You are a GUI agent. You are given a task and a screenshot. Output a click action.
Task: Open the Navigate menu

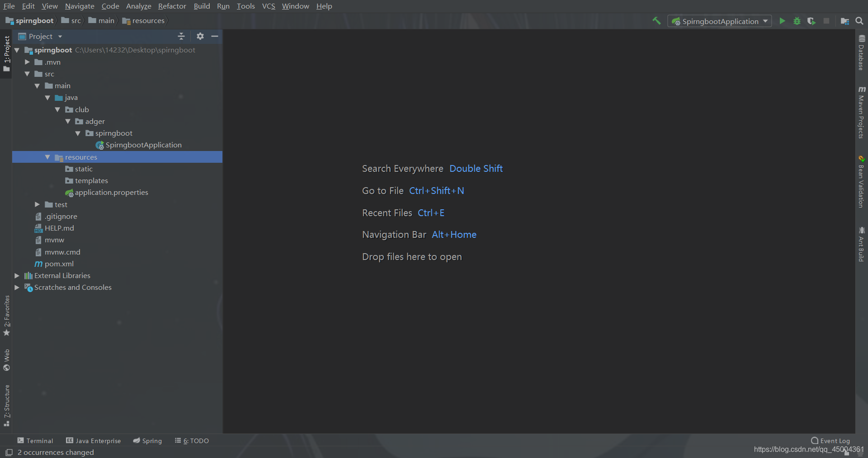80,6
